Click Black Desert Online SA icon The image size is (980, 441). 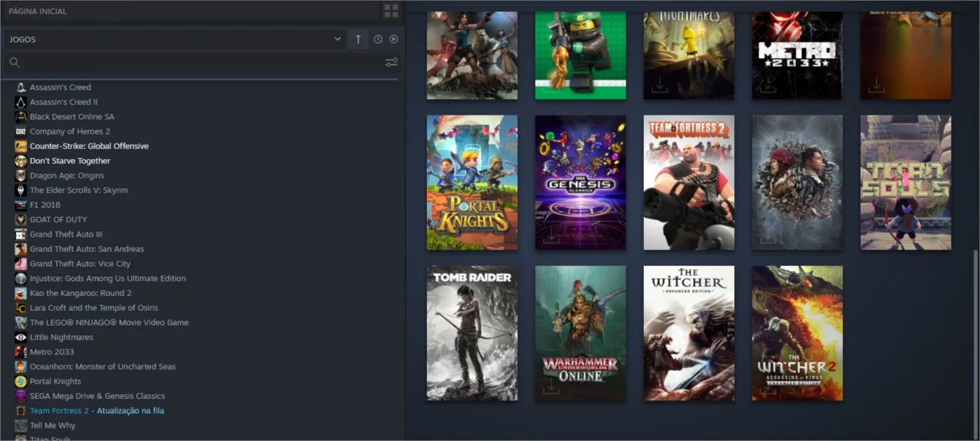tap(21, 117)
